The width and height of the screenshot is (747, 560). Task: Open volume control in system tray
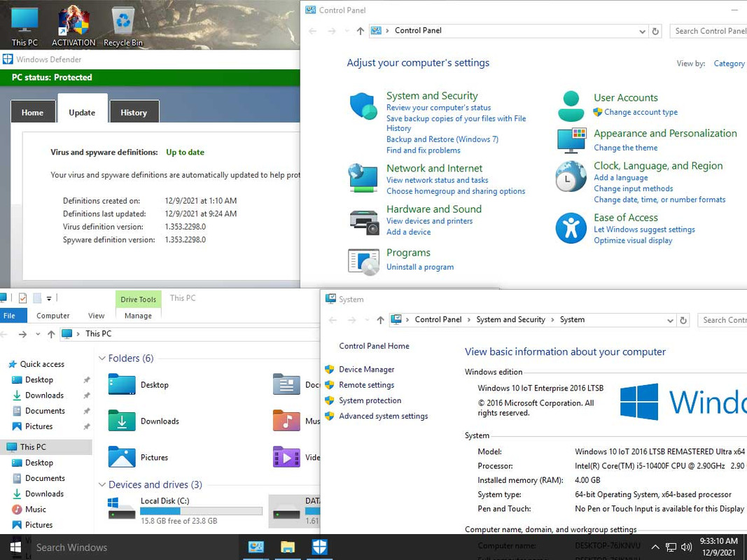pos(687,547)
